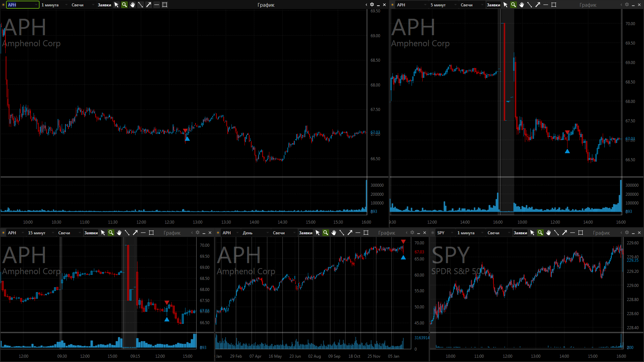The height and width of the screenshot is (362, 644).
Task: Open the 'День' timeframe dropdown
Action: click(x=256, y=233)
